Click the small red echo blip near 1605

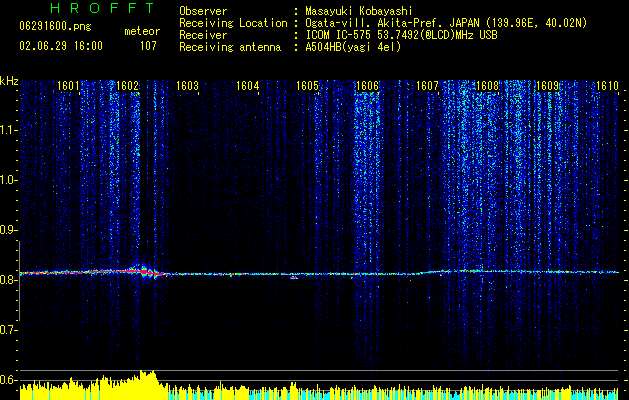coord(294,277)
